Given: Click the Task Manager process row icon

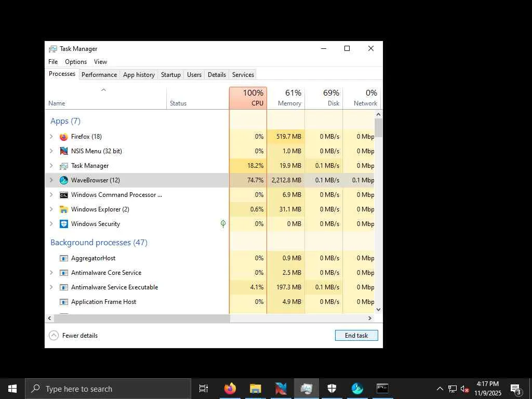Looking at the screenshot, I should [x=63, y=166].
